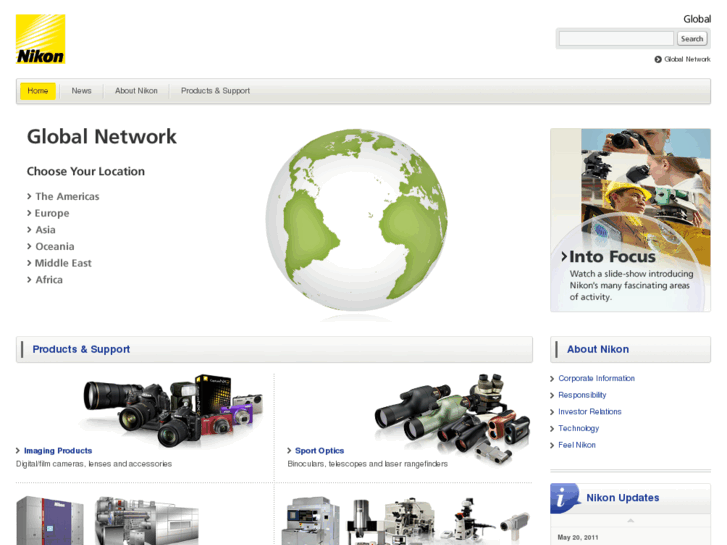Choose The Americas location
The height and width of the screenshot is (545, 727).
pos(67,196)
